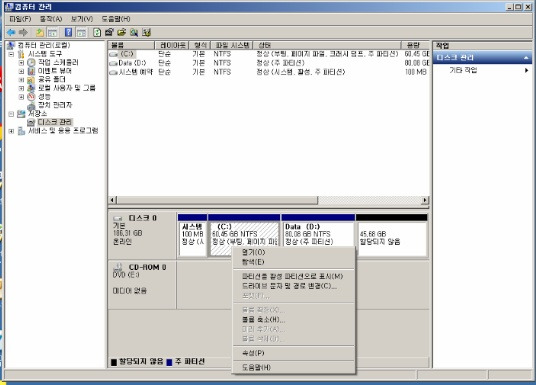Image resolution: width=536 pixels, height=385 pixels.
Task: Choose 탐색(E) in the context menu
Action: tap(293, 262)
